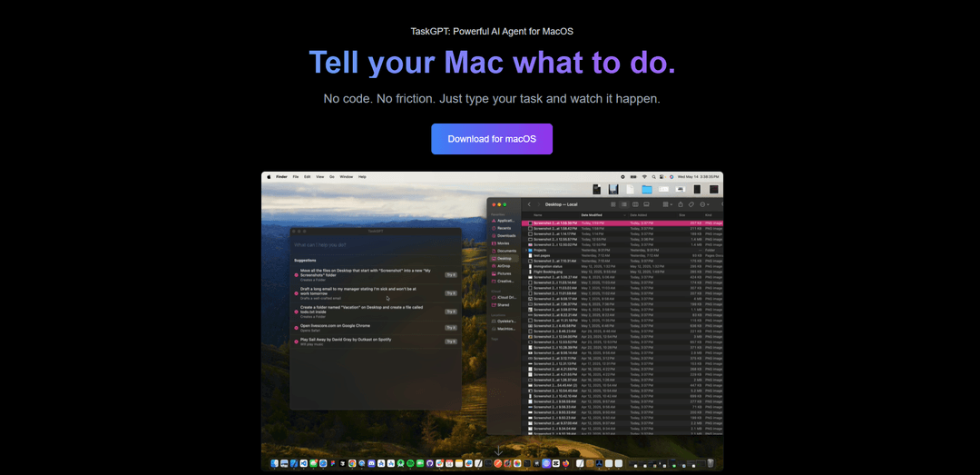The height and width of the screenshot is (475, 980).
Task: Open the Help menu
Action: pyautogui.click(x=362, y=177)
